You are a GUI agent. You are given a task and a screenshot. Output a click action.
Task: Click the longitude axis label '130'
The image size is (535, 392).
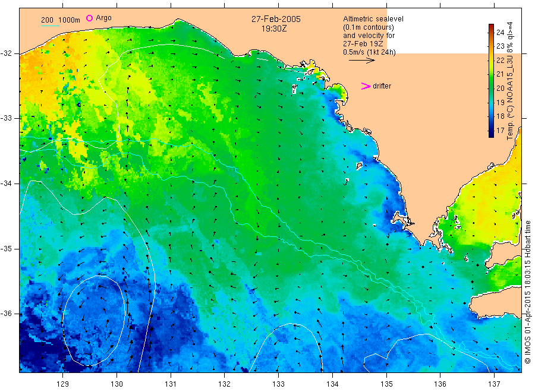click(117, 384)
